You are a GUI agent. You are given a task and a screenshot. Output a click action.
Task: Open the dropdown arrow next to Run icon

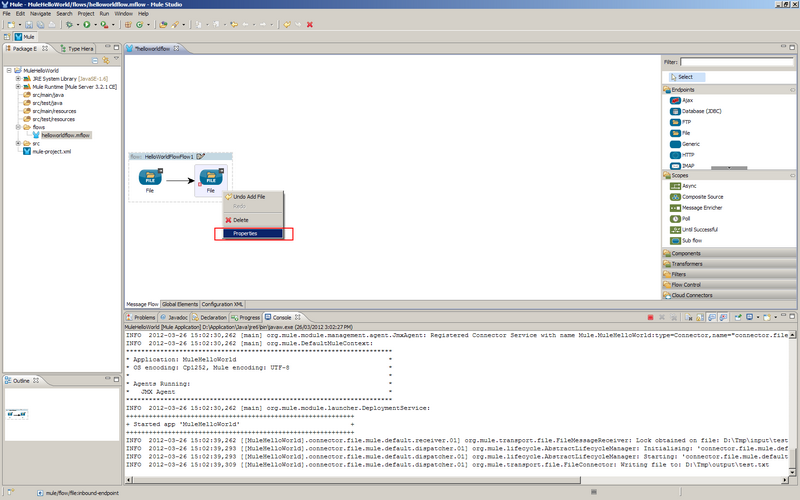click(x=95, y=24)
